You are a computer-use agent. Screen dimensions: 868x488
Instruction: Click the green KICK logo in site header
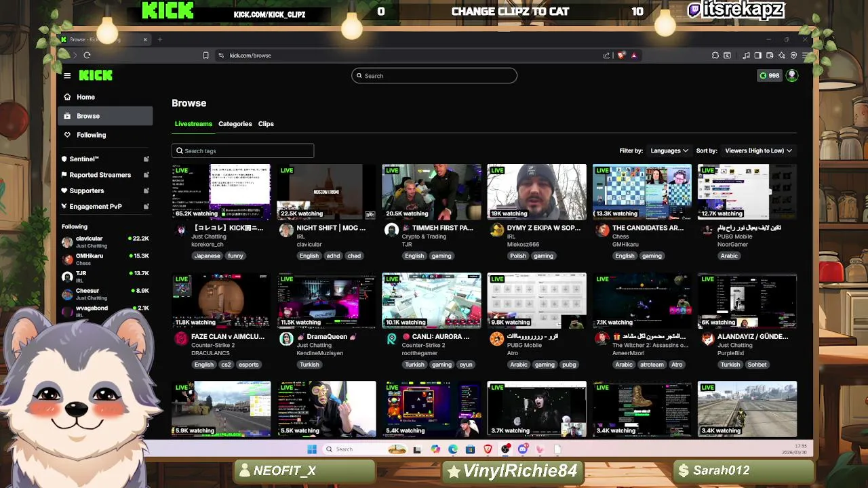tap(96, 75)
